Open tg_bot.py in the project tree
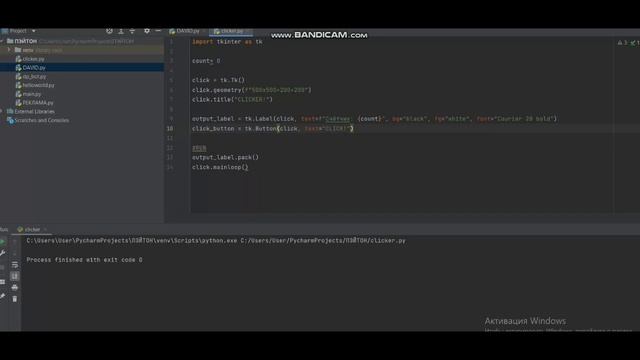Image resolution: width=640 pixels, height=360 pixels. [x=34, y=77]
